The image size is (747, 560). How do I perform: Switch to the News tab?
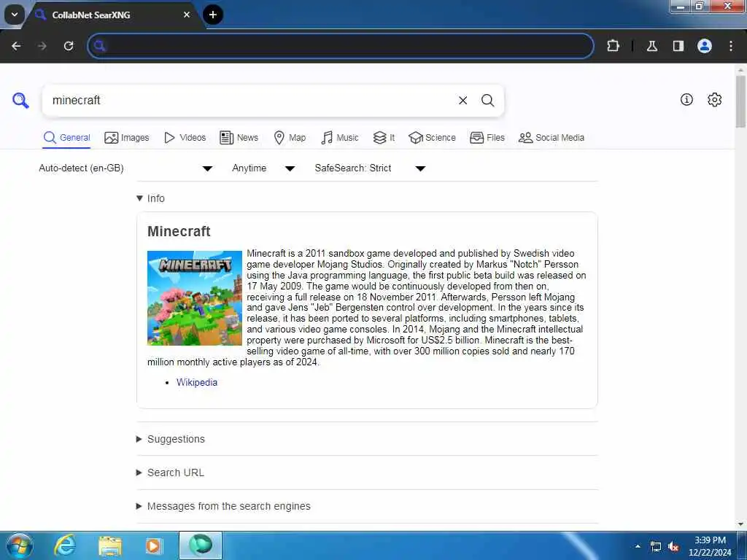click(239, 138)
